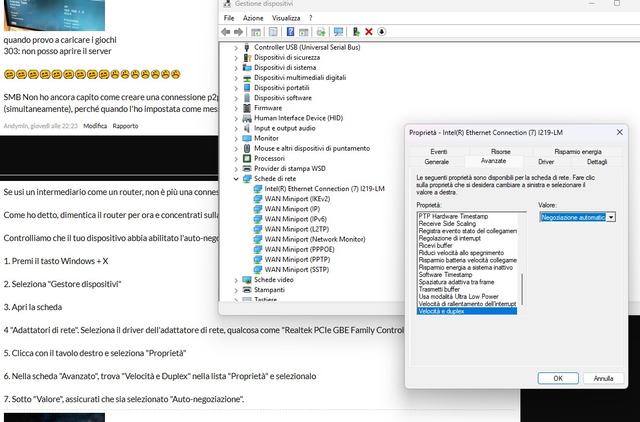Select WAN Miniport (IKEv2) tree row
Viewport: 640px width, 422px height.
(x=292, y=199)
